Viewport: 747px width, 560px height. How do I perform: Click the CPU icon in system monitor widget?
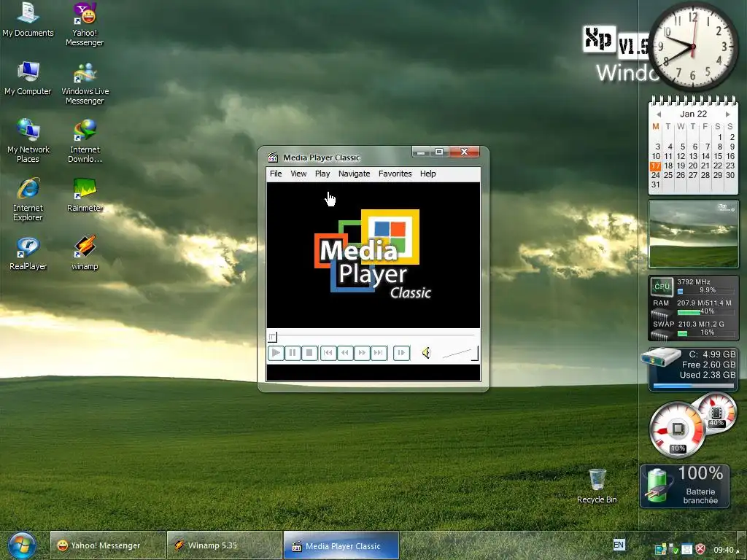click(662, 286)
